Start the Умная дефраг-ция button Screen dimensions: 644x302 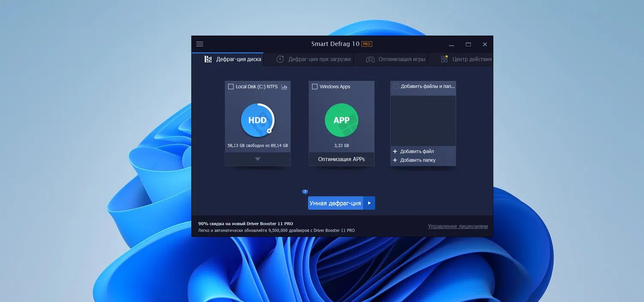[x=335, y=203]
